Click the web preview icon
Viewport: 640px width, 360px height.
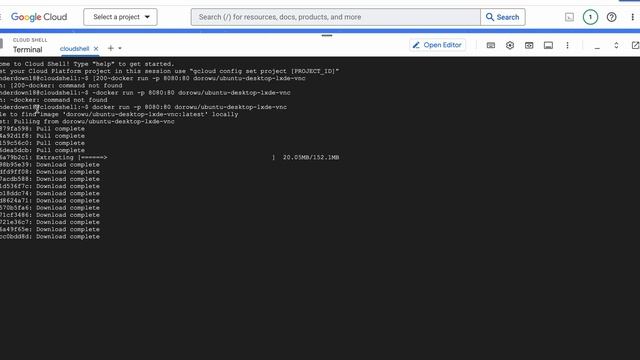pos(529,45)
